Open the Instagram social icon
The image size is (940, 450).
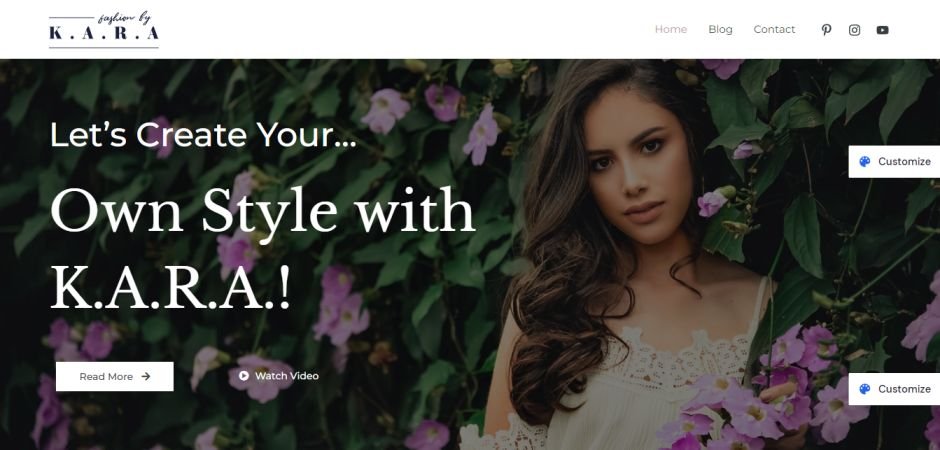854,30
